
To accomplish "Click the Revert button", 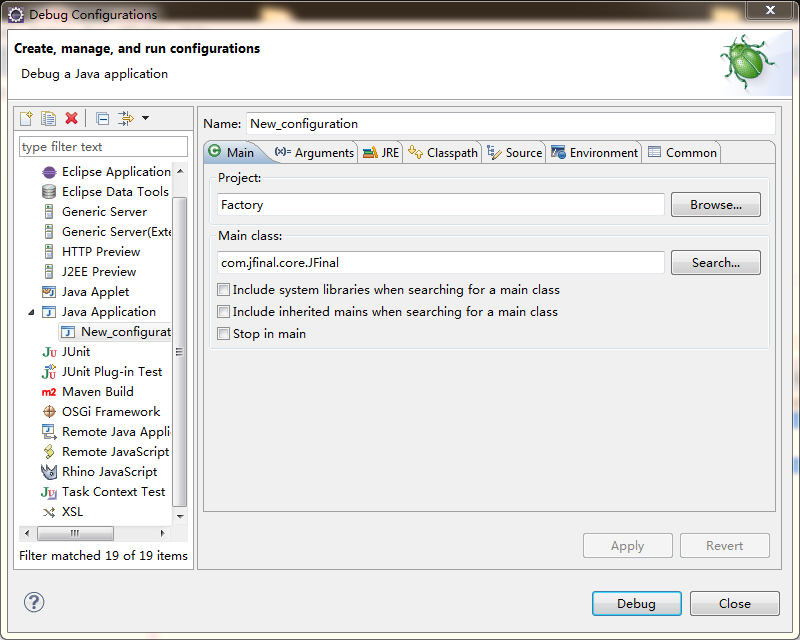I will click(724, 546).
